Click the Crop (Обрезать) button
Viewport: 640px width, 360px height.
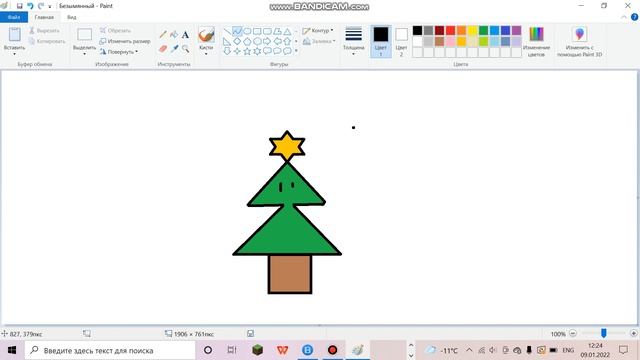point(116,31)
